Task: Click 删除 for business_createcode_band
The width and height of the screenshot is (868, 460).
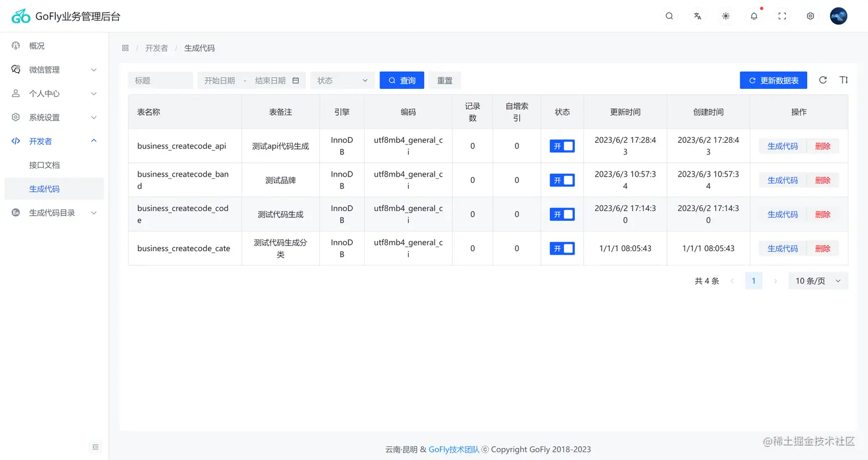Action: (823, 180)
